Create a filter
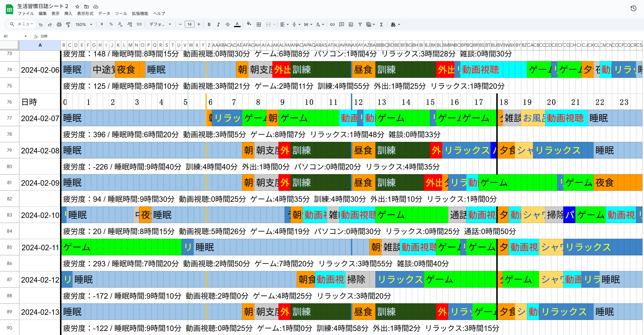The image size is (644, 335). tap(360, 25)
